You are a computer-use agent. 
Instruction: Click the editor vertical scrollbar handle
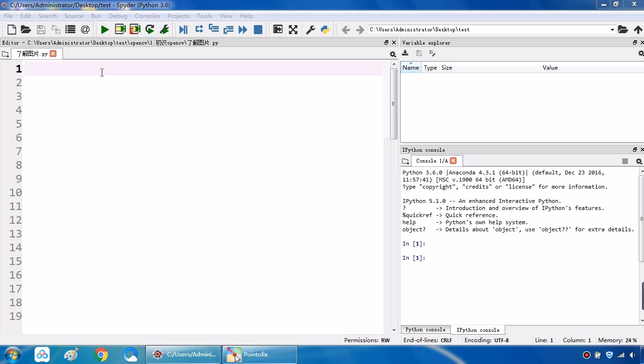point(394,104)
